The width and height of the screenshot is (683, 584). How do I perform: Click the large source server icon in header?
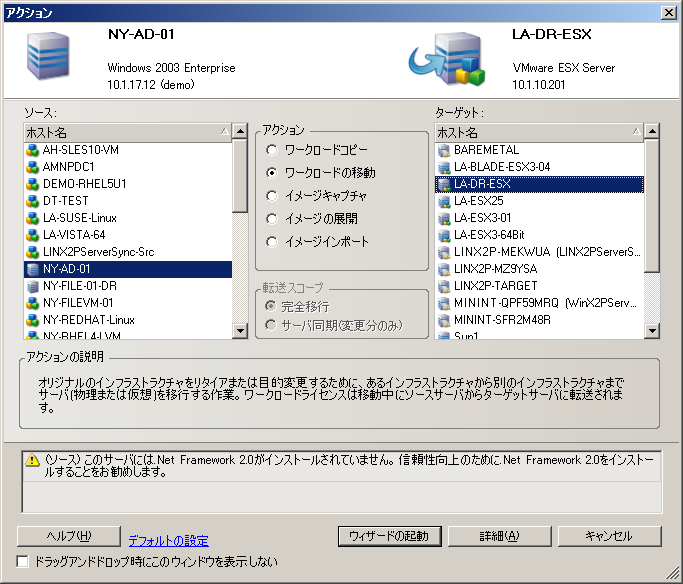tap(48, 55)
